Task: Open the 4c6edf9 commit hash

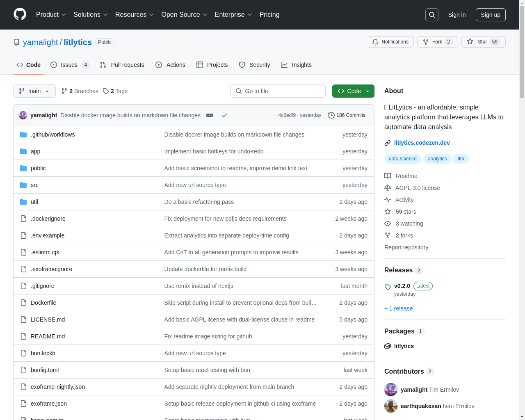Action: coord(287,115)
